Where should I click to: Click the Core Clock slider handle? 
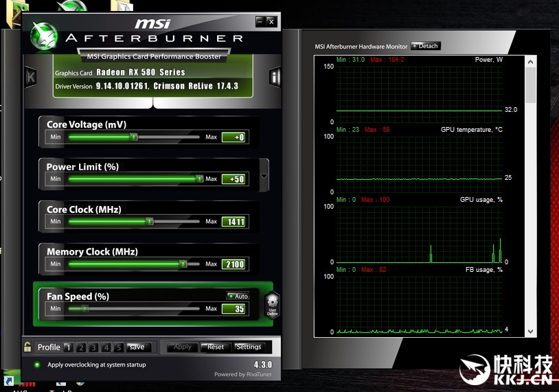pos(149,222)
